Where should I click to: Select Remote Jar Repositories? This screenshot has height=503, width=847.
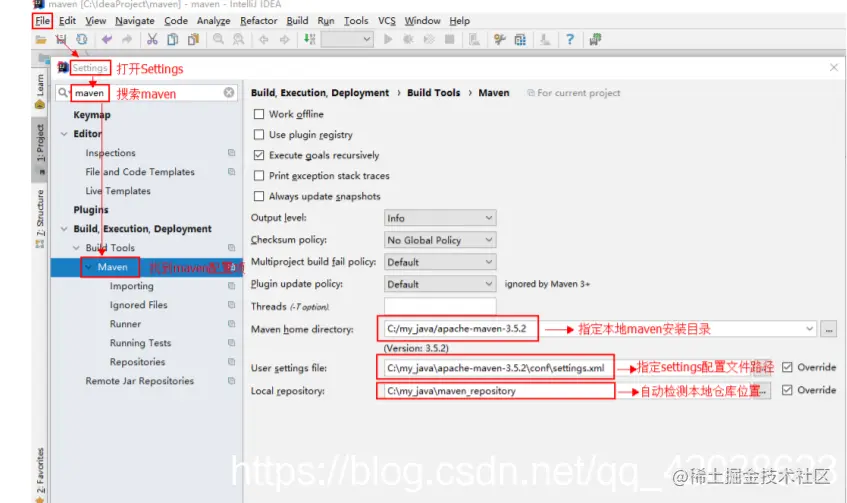139,381
